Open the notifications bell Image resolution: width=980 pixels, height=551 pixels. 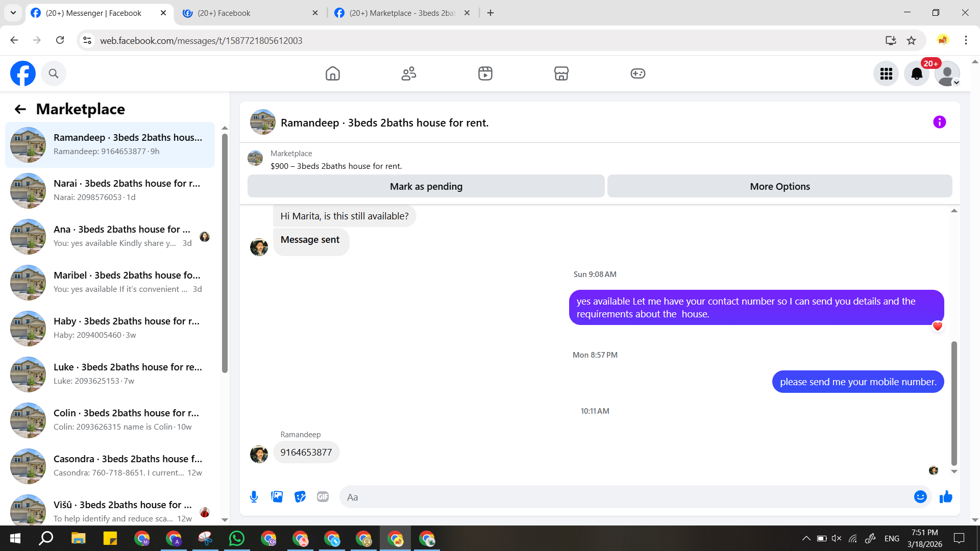[x=916, y=74]
